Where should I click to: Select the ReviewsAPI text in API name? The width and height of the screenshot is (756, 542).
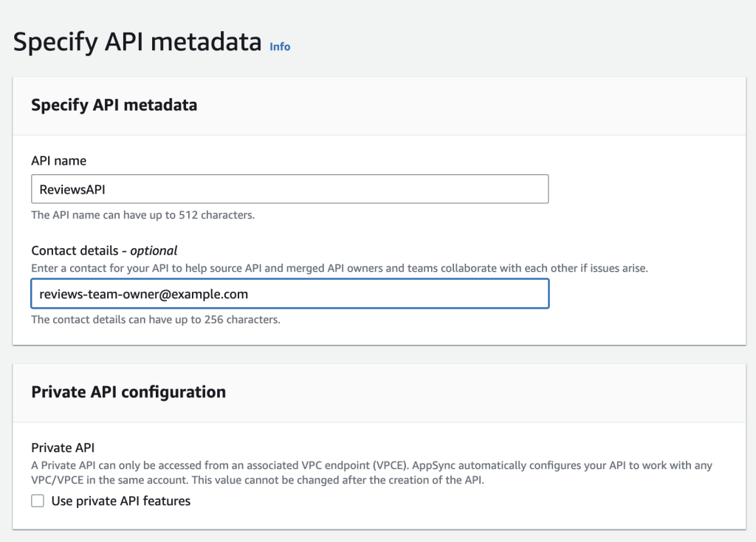(x=74, y=188)
